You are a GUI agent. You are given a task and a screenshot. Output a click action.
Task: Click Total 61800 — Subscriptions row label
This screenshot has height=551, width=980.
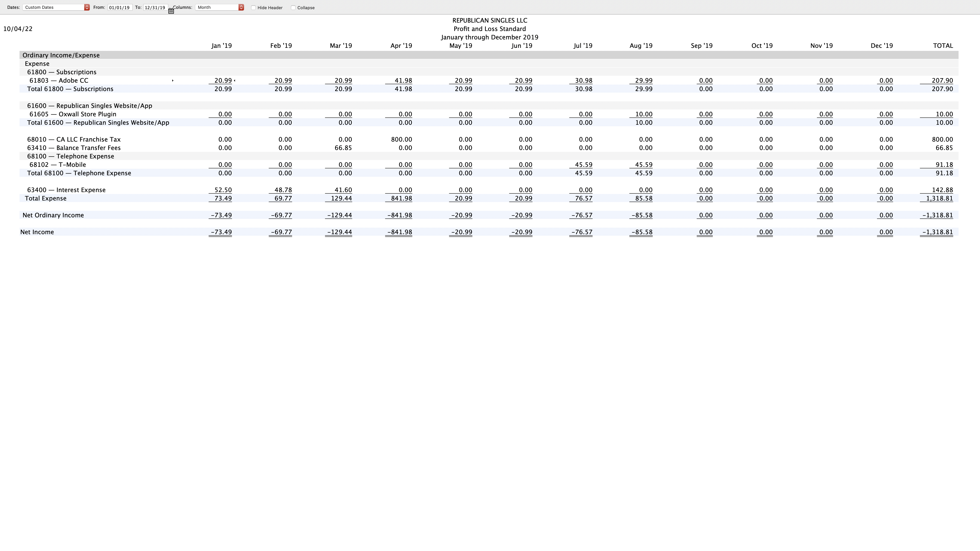coord(70,89)
